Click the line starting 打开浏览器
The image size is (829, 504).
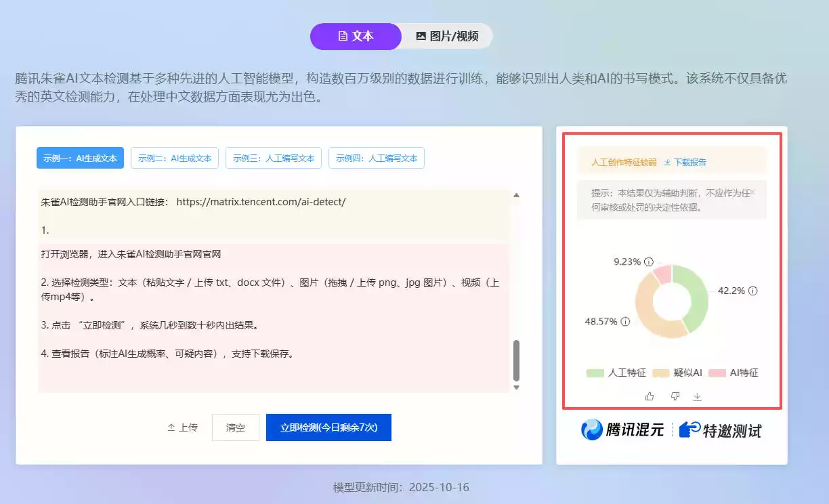(131, 254)
